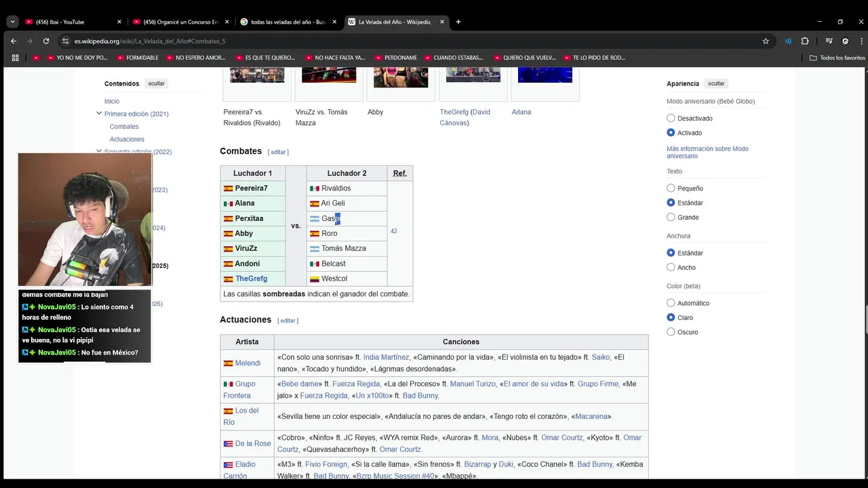Click the Mexican flag beside Grupo Frontera

[x=229, y=384]
